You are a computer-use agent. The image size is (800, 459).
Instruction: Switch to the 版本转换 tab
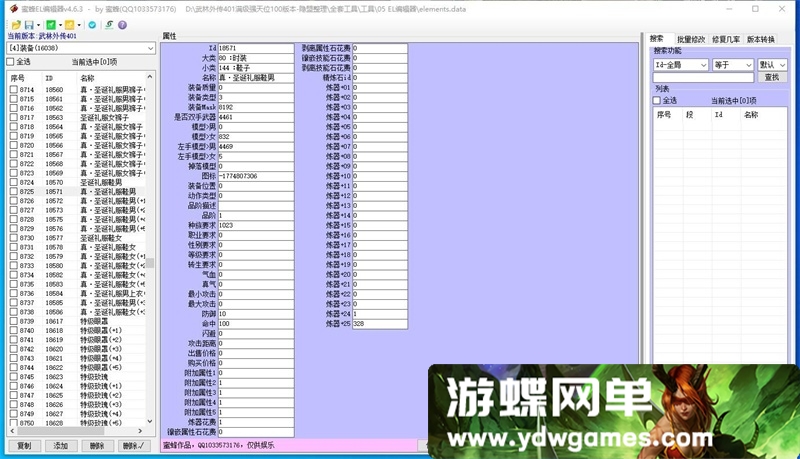click(x=761, y=39)
